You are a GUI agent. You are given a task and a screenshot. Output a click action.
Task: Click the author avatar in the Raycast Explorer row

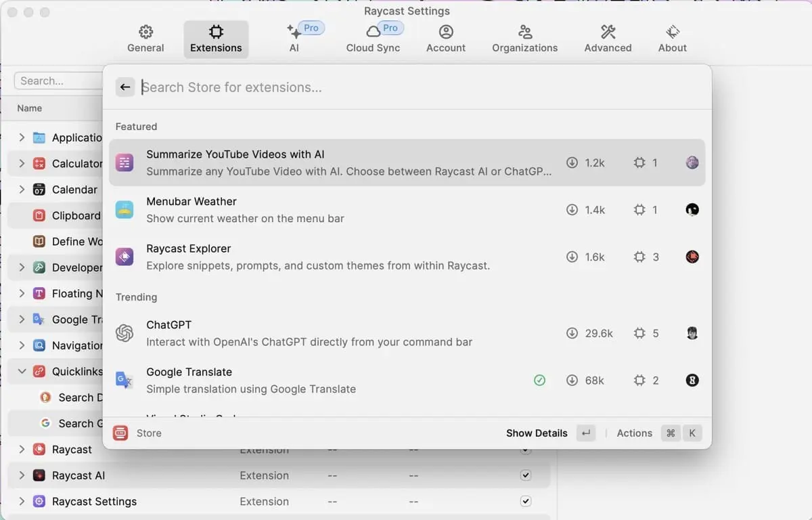tap(692, 257)
